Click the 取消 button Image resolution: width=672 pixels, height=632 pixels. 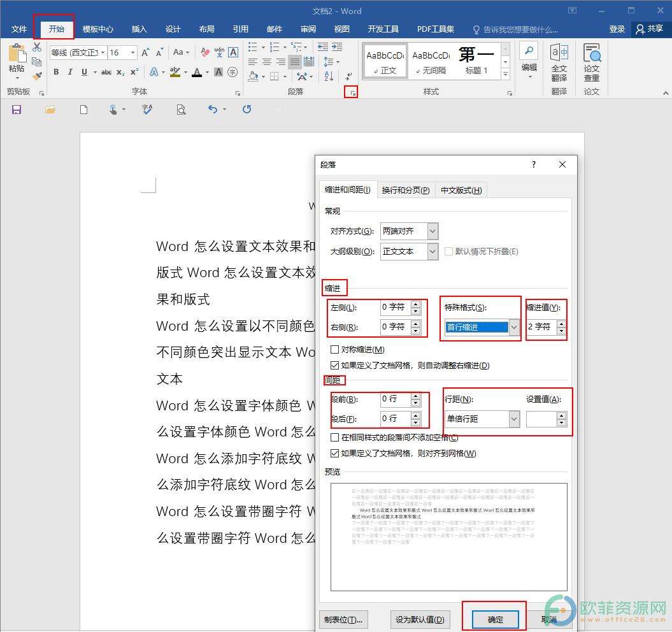(548, 619)
